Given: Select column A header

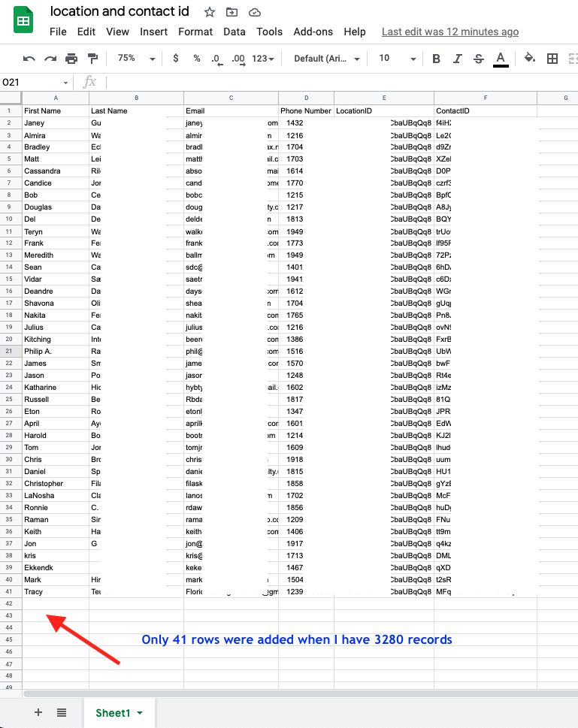Looking at the screenshot, I should pos(56,98).
